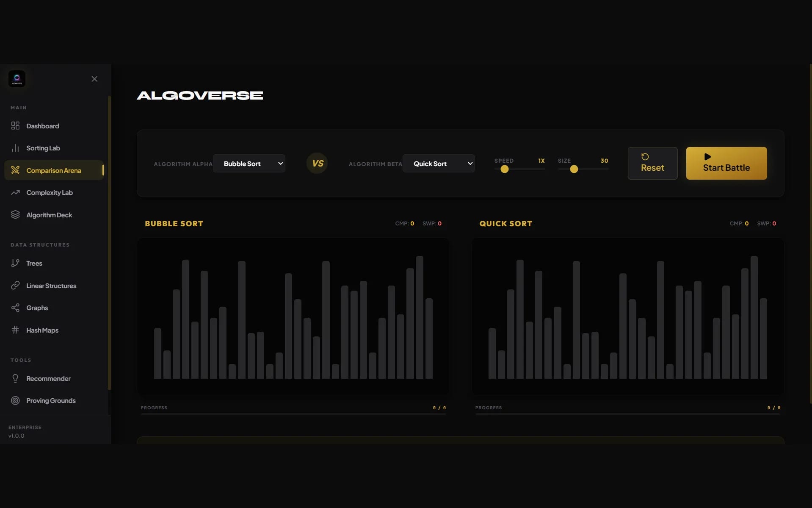
Task: Click the Quick Sort CMP counter
Action: coord(739,223)
